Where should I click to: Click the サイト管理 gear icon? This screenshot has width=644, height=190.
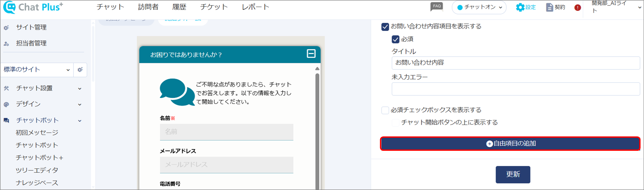tap(6, 28)
